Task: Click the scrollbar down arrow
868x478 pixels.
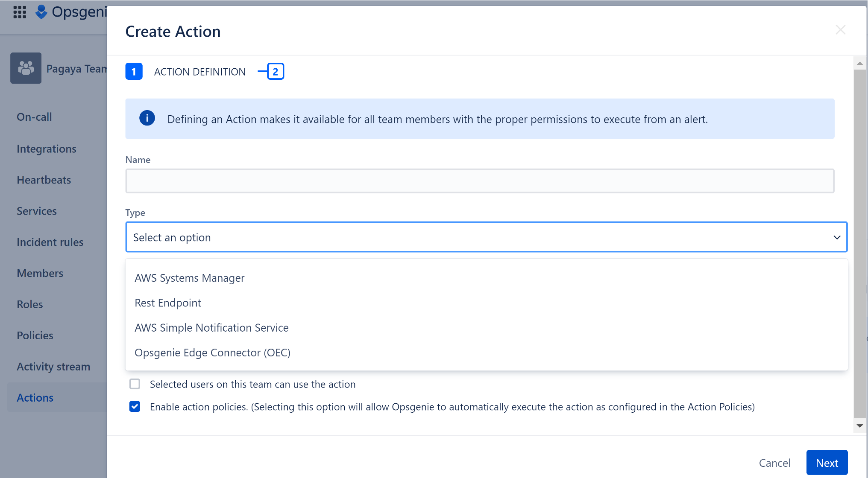Action: click(x=859, y=426)
